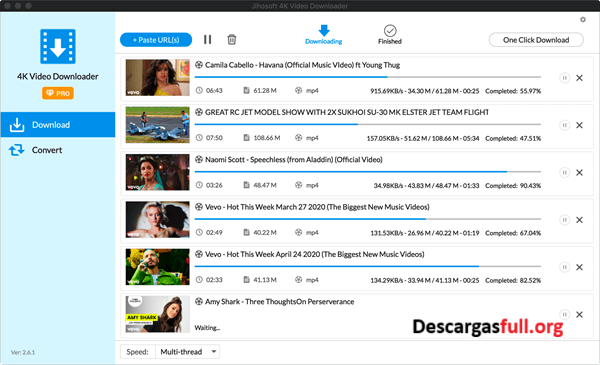This screenshot has width=600, height=365.
Task: Remove the Vevo March 27 2020 download
Action: (579, 220)
